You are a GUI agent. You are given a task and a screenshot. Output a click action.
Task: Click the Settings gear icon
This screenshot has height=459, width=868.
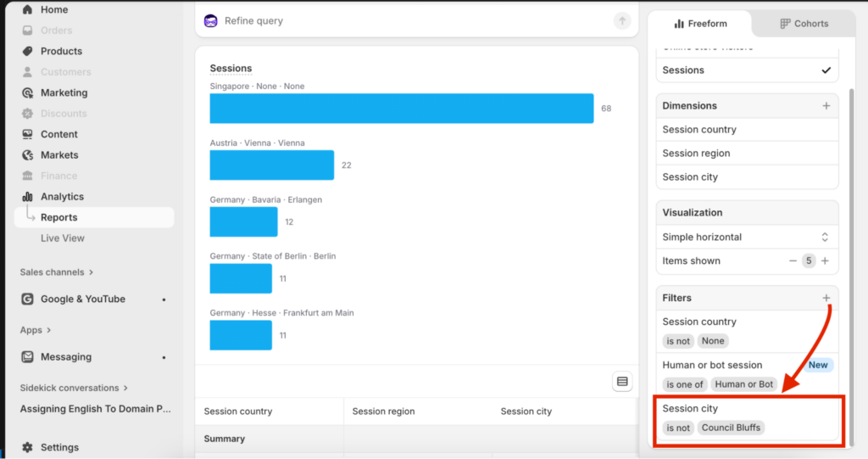(27, 447)
